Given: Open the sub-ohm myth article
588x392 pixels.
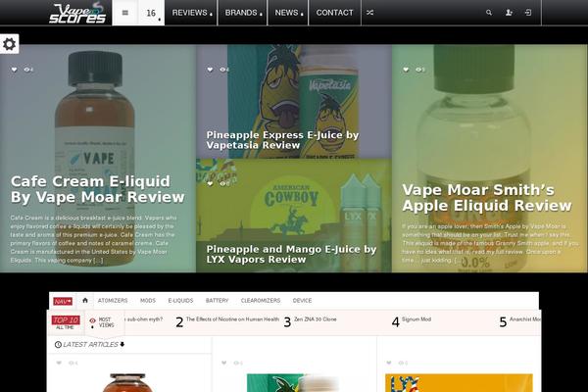Looking at the screenshot, I should point(145,319).
